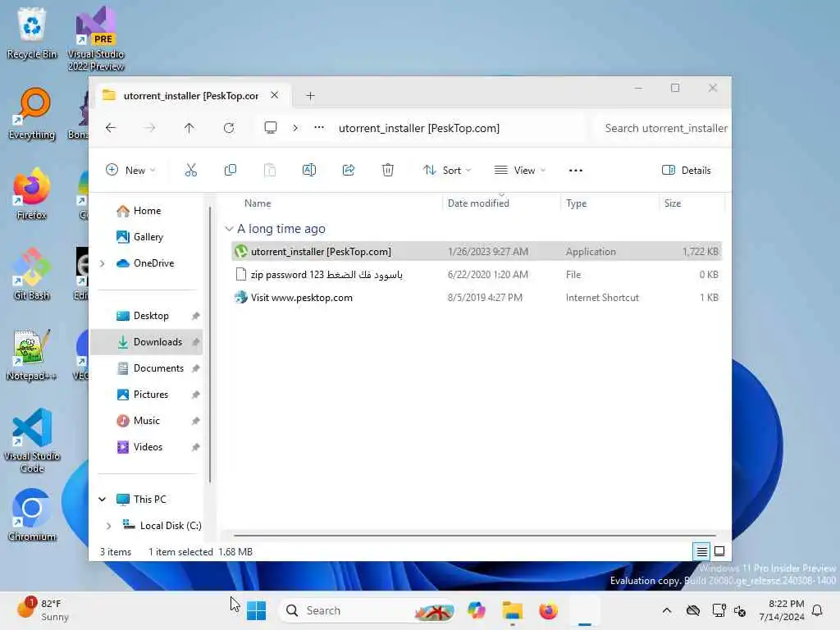Select Recycle Bin desktop icon
Image resolution: width=840 pixels, height=630 pixels.
point(32,33)
